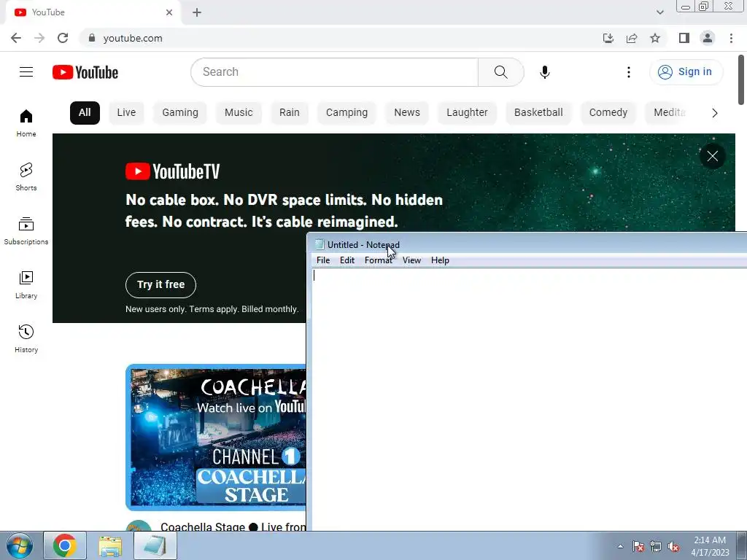This screenshot has width=747, height=560.
Task: Click the install app icon in address bar
Action: pyautogui.click(x=608, y=38)
